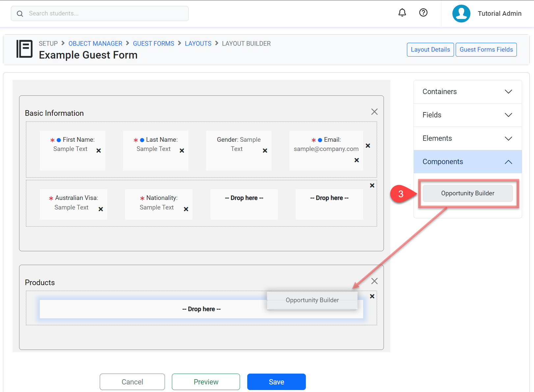Close the Basic Information section
Viewport: 534px width, 392px height.
tap(374, 112)
